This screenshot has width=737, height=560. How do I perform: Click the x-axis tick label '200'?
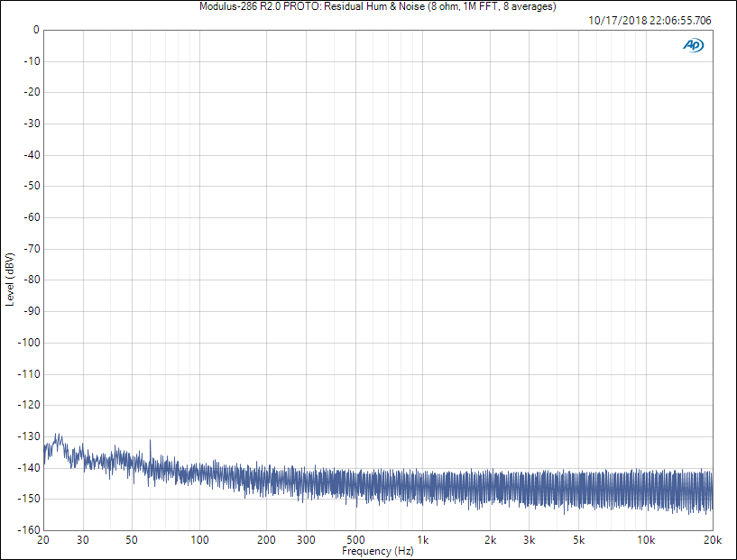pos(266,540)
